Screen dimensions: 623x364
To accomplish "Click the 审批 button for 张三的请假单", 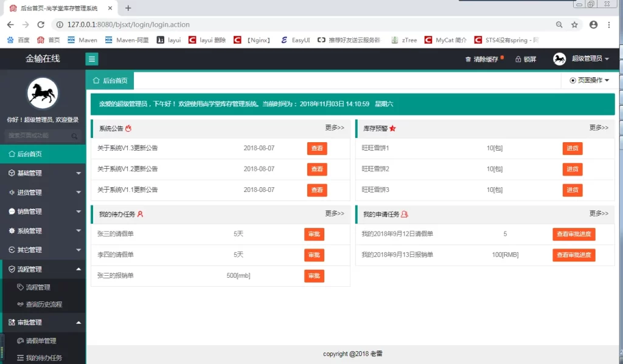I will coord(314,234).
